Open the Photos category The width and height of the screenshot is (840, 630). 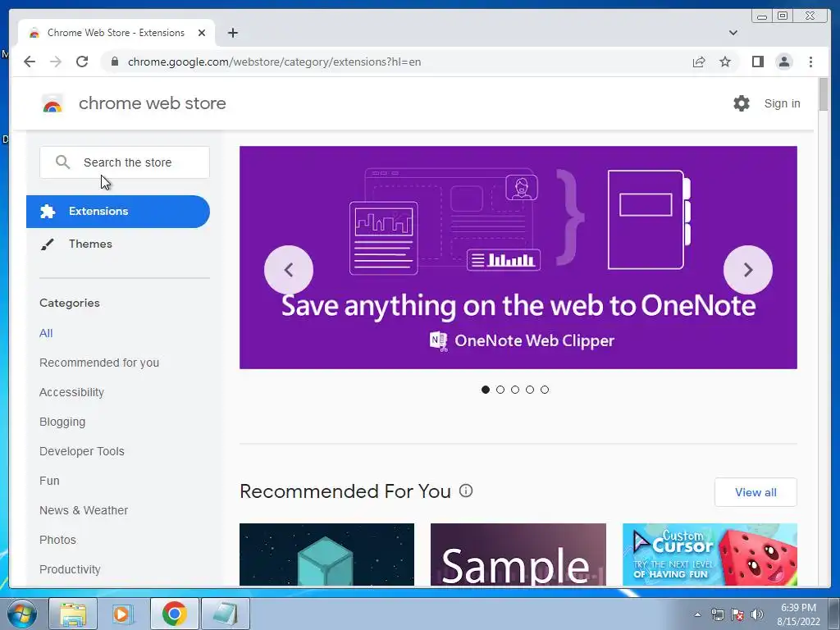(57, 540)
